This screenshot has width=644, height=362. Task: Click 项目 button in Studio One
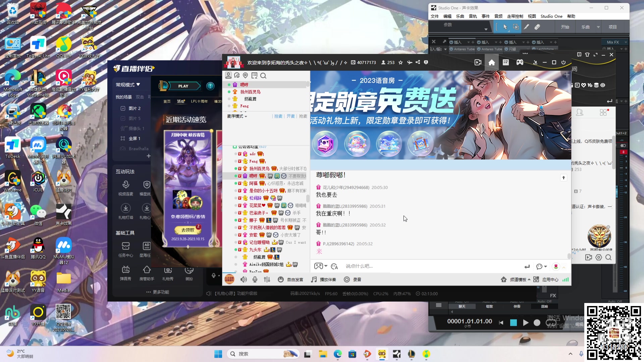tap(613, 27)
